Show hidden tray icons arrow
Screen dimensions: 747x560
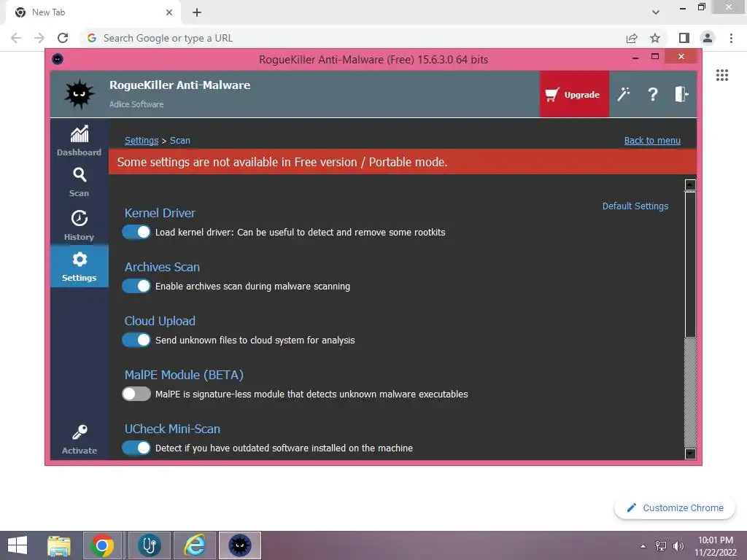(643, 546)
